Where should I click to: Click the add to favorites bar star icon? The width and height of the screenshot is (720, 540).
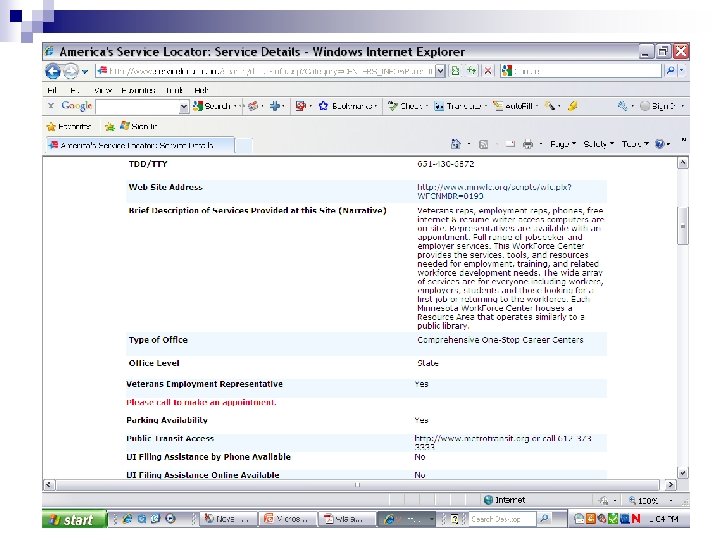coord(109,126)
